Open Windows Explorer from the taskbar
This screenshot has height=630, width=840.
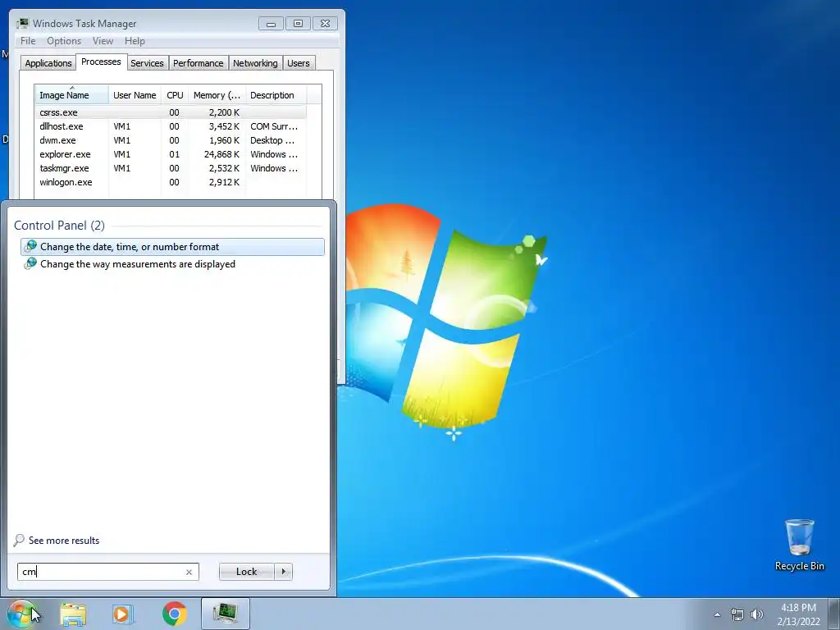tap(73, 614)
